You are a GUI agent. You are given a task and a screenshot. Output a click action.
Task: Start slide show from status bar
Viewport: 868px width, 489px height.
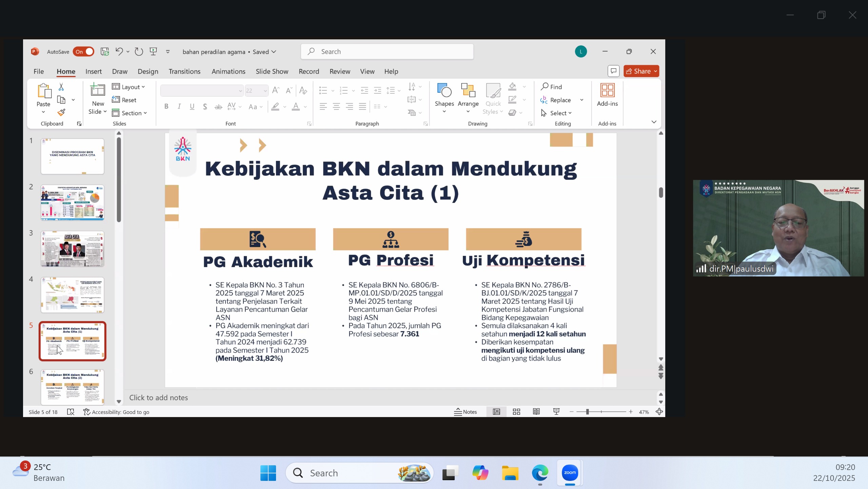pyautogui.click(x=556, y=412)
